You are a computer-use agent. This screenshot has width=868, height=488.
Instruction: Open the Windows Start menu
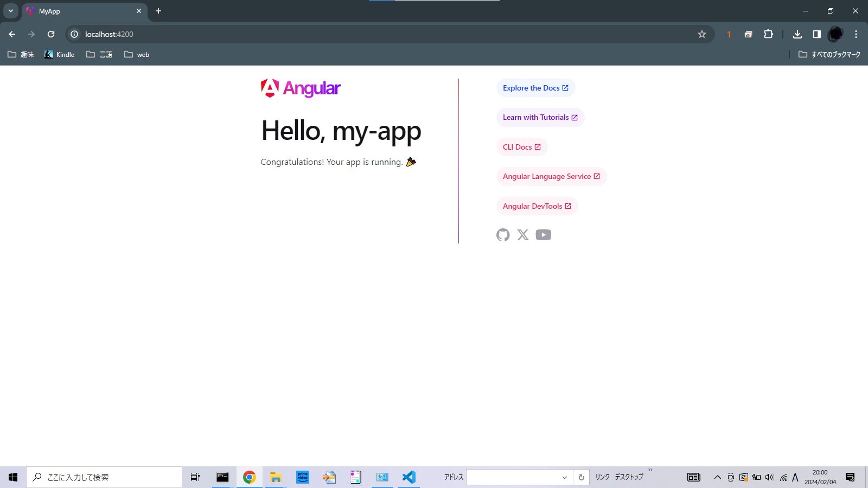(x=13, y=477)
